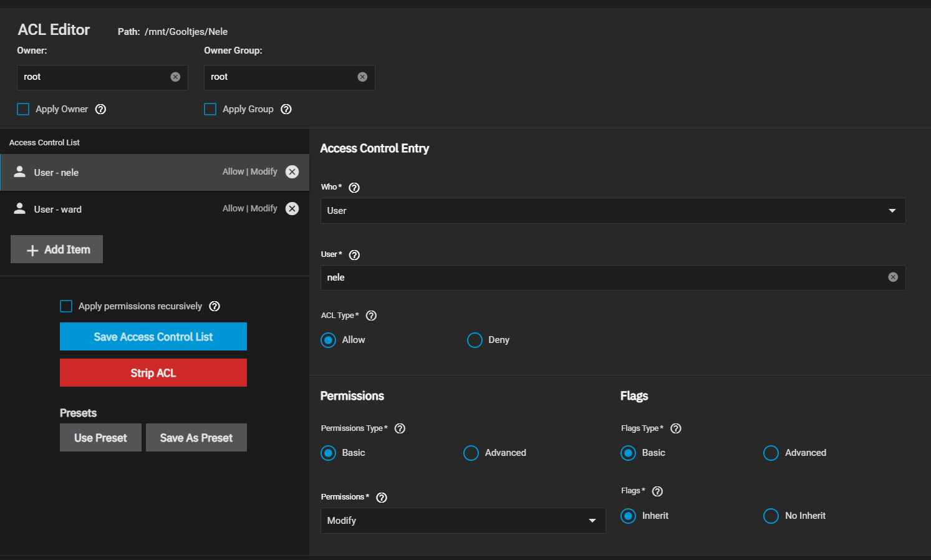Screen dimensions: 931x560
Task: Click the Allow | Modify label for ward
Action: tap(250, 208)
